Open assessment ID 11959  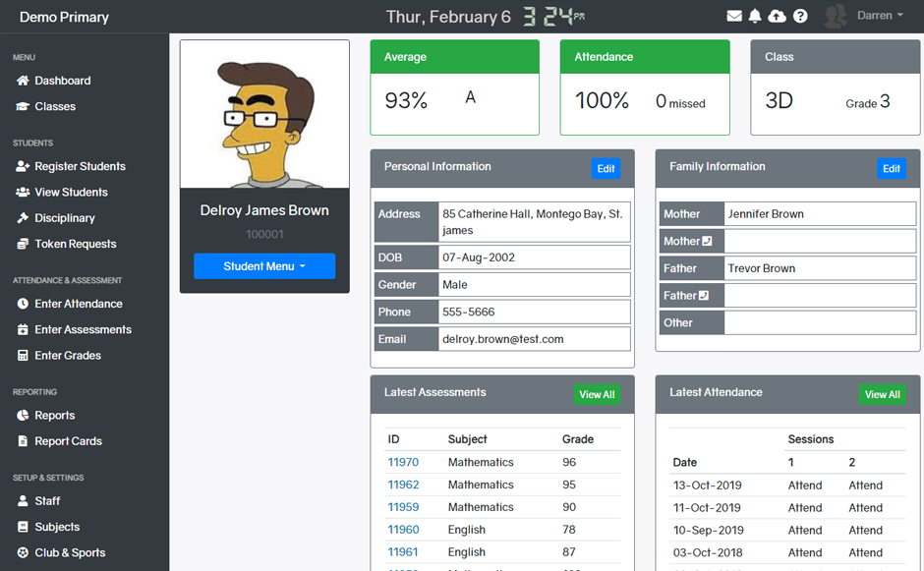click(403, 507)
